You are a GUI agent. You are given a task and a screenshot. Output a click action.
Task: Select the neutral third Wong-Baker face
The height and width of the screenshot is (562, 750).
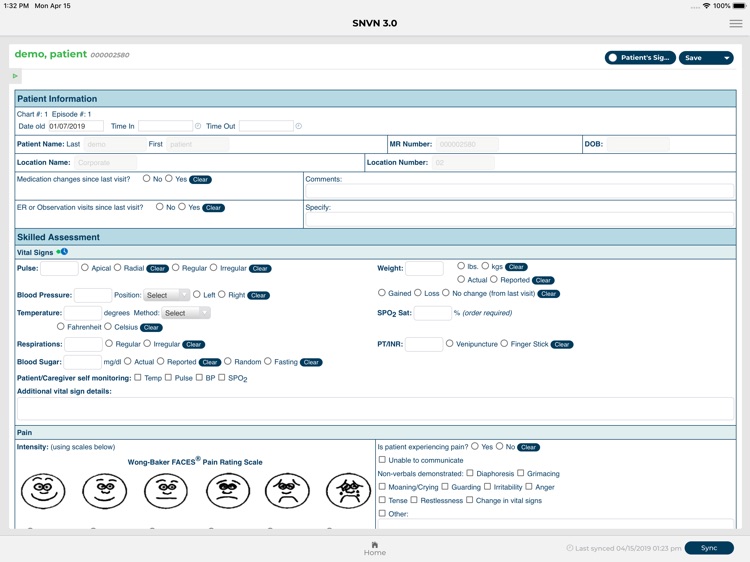(x=166, y=491)
